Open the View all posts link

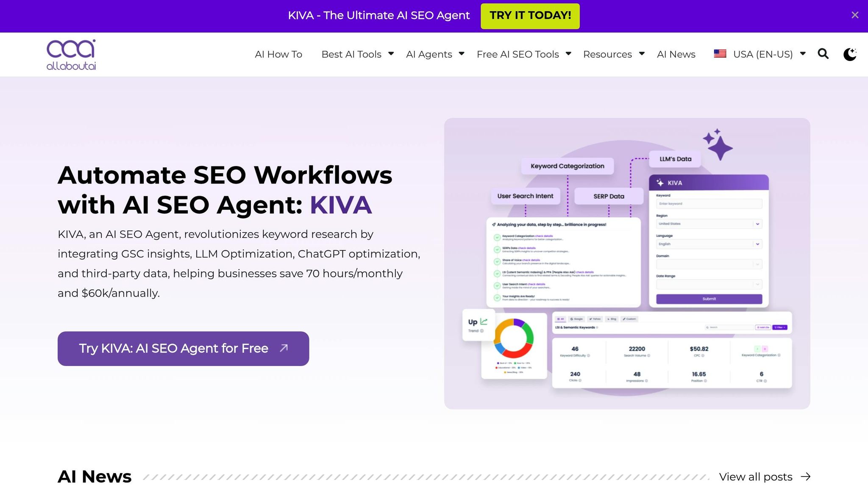click(756, 477)
